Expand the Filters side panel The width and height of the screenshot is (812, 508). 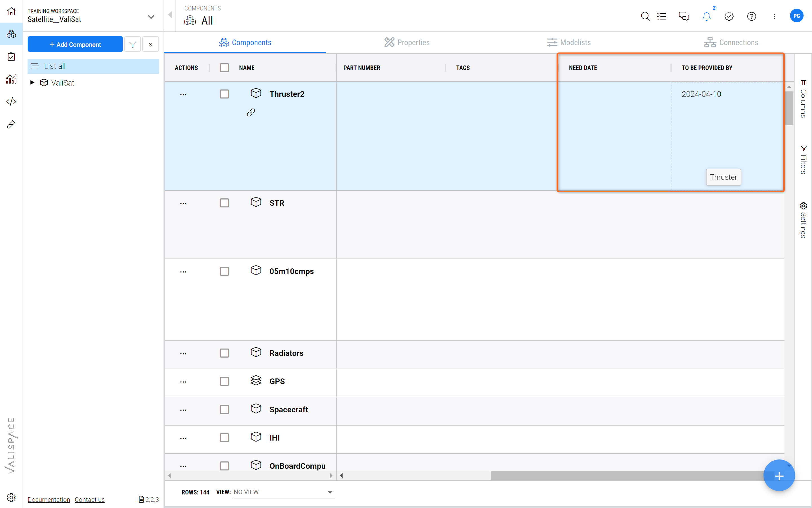click(803, 160)
